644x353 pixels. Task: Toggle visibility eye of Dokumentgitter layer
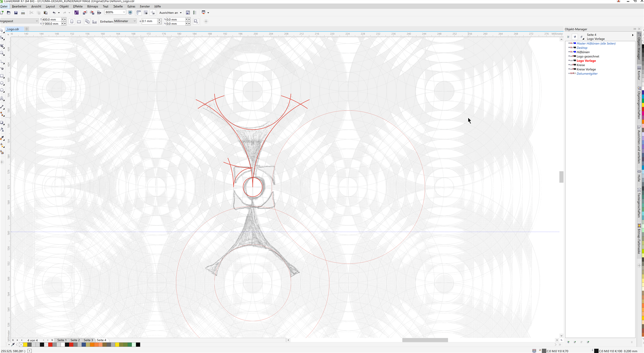(569, 74)
